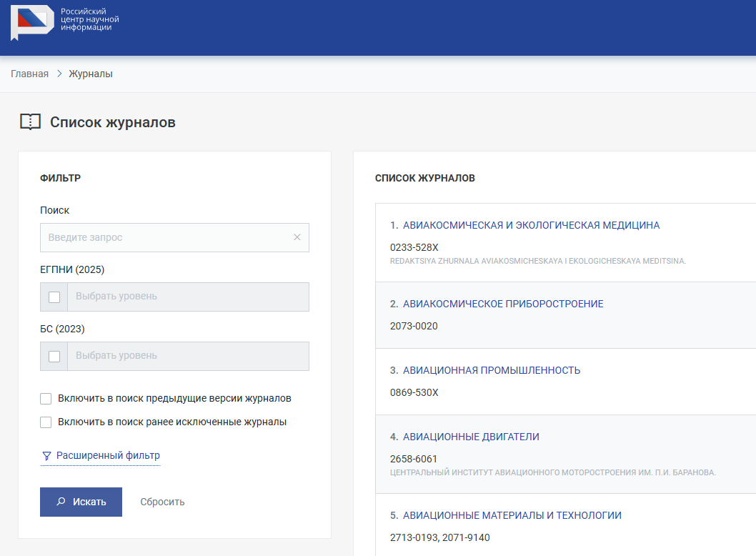Click the Введите запрос search input
Image resolution: width=756 pixels, height=556 pixels.
(x=164, y=237)
